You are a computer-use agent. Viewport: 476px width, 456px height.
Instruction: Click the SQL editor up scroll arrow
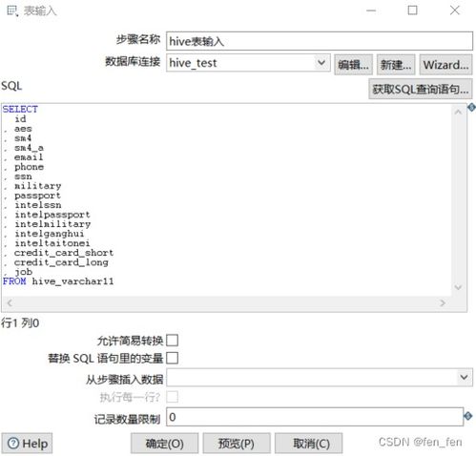(458, 112)
